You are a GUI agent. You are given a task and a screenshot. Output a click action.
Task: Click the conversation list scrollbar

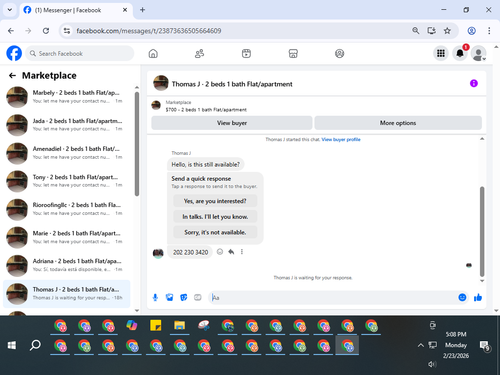(x=137, y=144)
